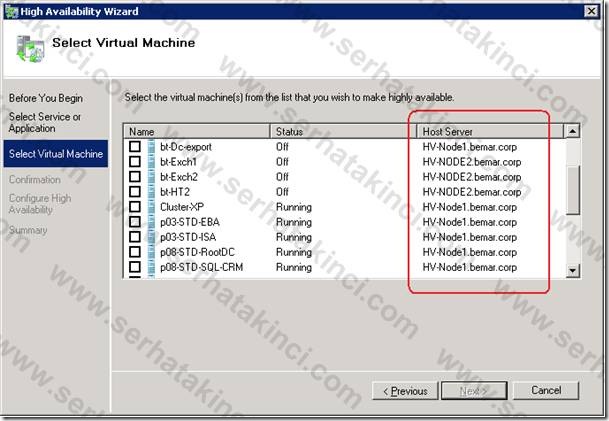Viewport: 609px width, 421px height.
Task: Close the High Availability Wizard window
Action: click(591, 11)
